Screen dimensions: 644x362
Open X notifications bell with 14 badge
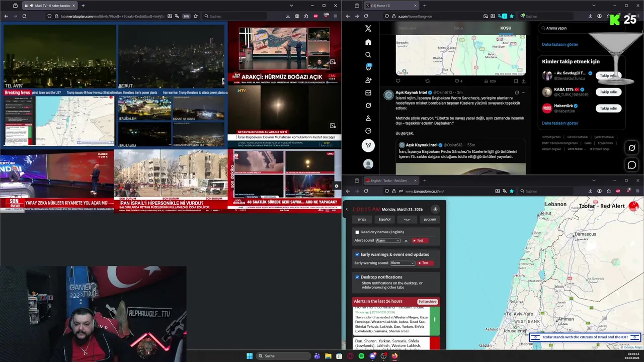368,67
